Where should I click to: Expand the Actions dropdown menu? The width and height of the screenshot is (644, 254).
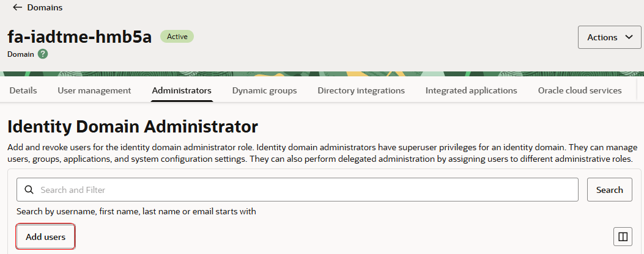tap(610, 37)
